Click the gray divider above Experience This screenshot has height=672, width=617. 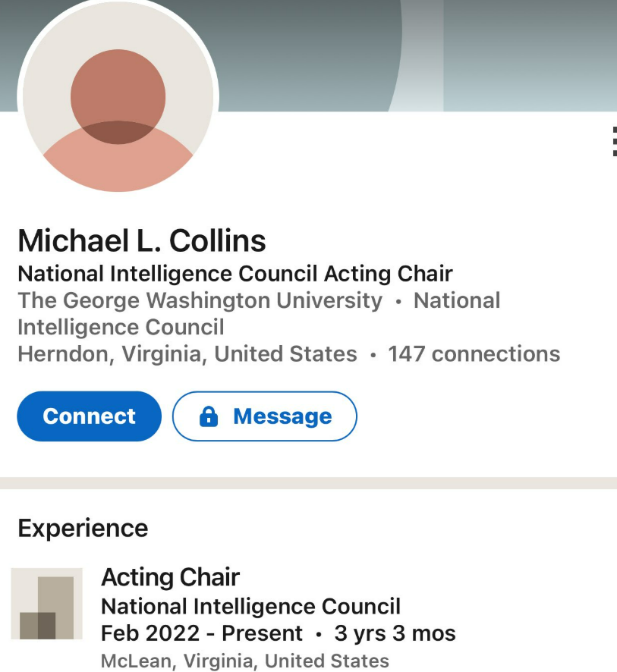(308, 483)
